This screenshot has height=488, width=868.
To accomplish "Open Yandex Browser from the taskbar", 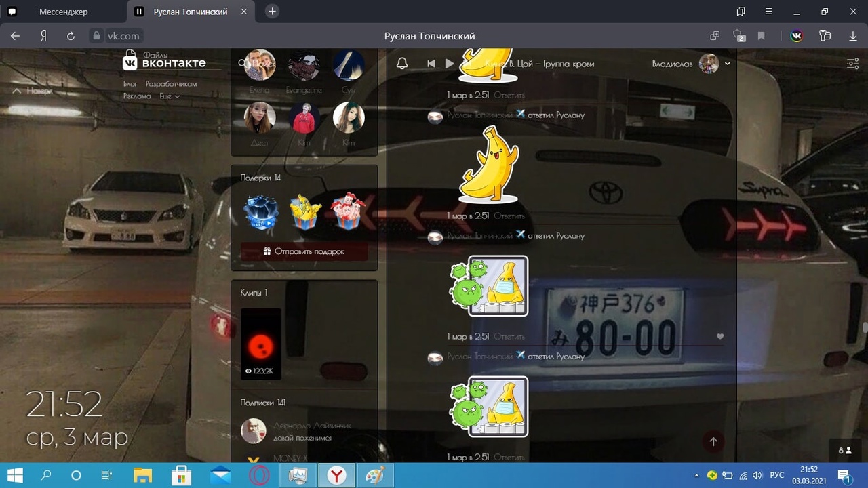I will tap(336, 475).
